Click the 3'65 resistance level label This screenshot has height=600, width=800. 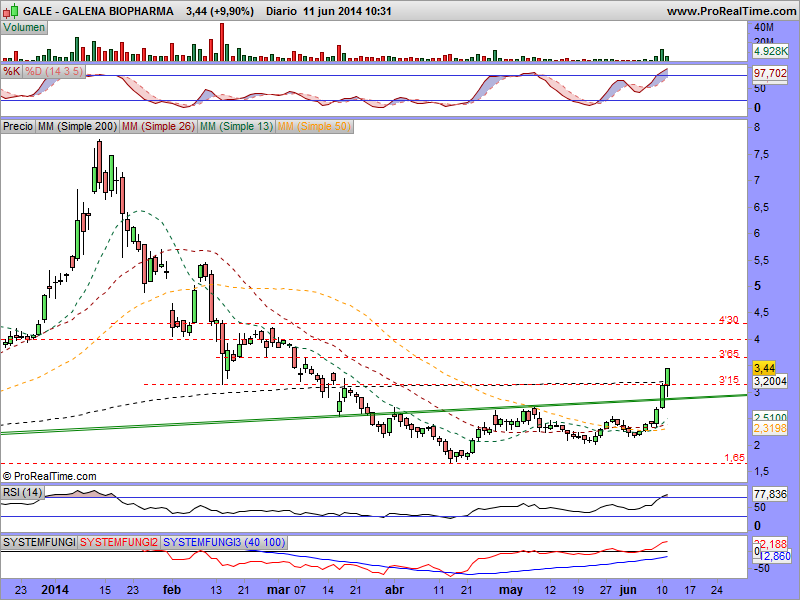[x=729, y=354]
